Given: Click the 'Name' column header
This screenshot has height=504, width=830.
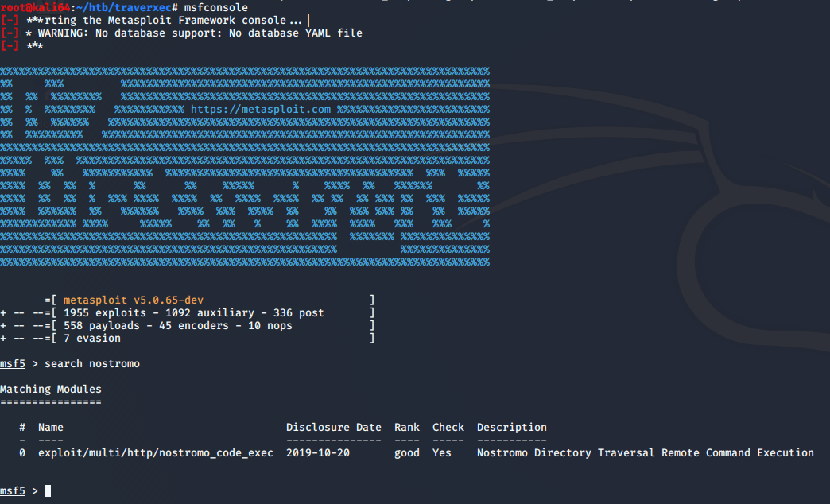Looking at the screenshot, I should point(51,427).
